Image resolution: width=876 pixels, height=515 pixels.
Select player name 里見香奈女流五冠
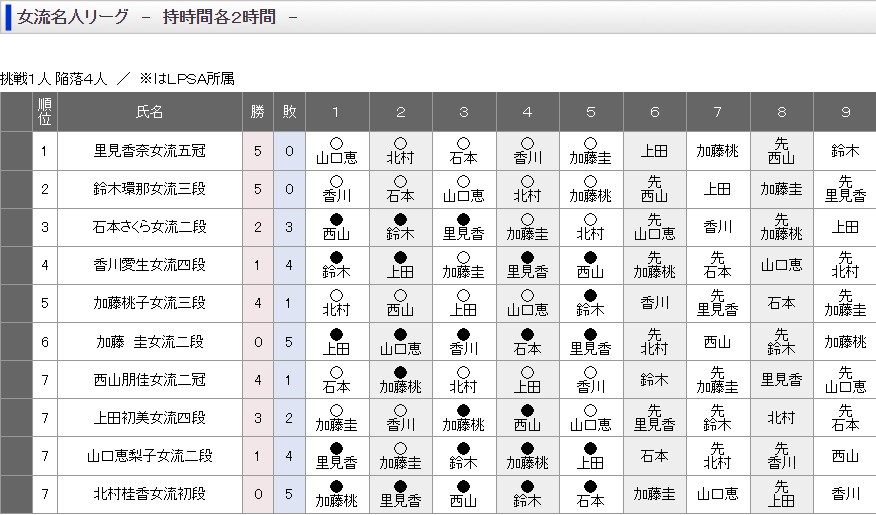[x=150, y=151]
